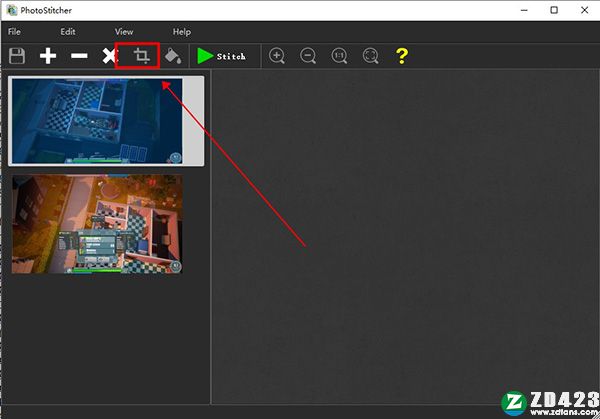
Task: Start stitching with the Stitch button
Action: click(x=222, y=56)
